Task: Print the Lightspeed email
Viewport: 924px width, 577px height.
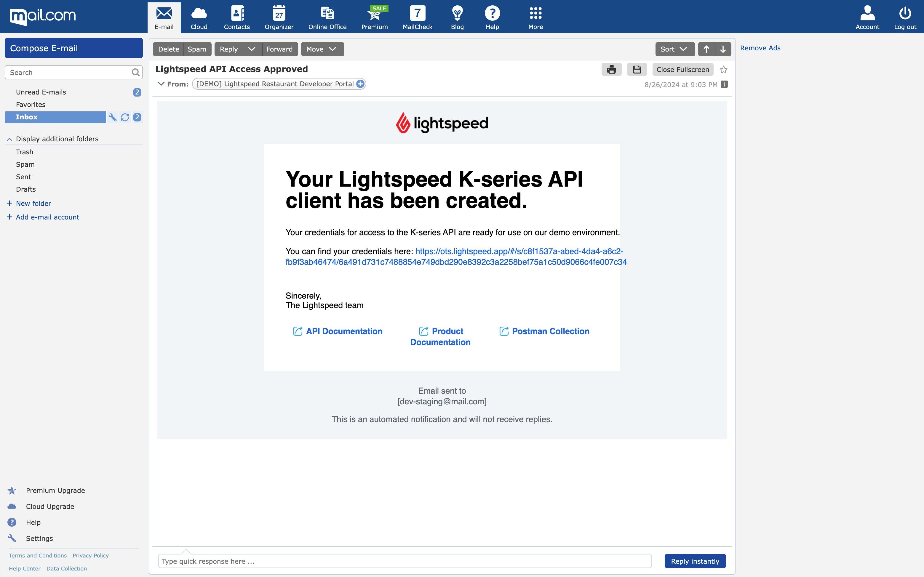Action: pos(611,69)
